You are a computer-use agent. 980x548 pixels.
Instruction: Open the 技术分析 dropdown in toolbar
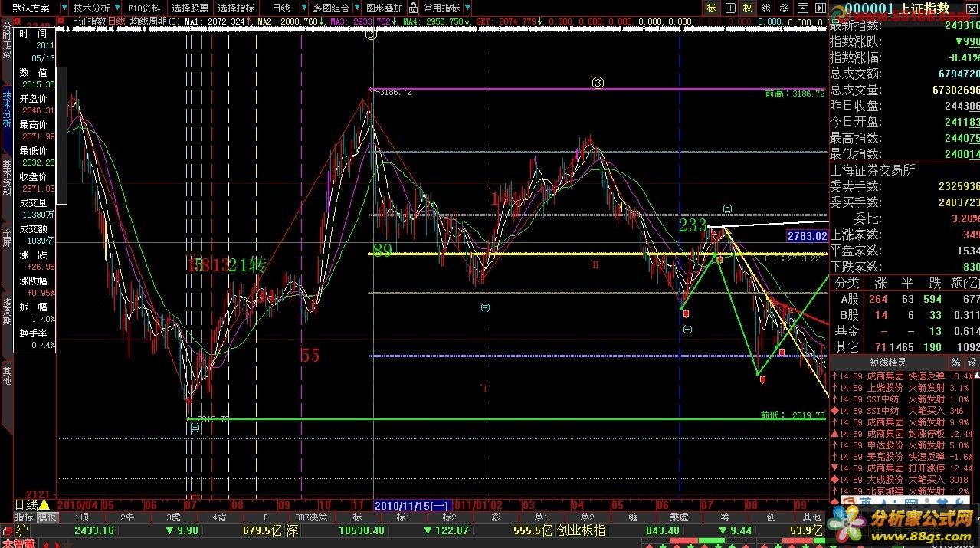(x=97, y=8)
